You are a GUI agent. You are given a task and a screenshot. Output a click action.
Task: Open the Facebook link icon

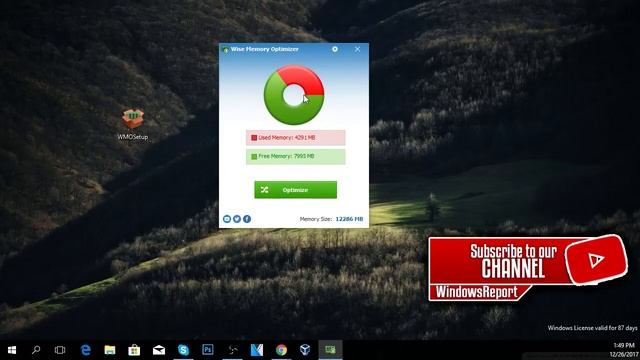point(247,219)
